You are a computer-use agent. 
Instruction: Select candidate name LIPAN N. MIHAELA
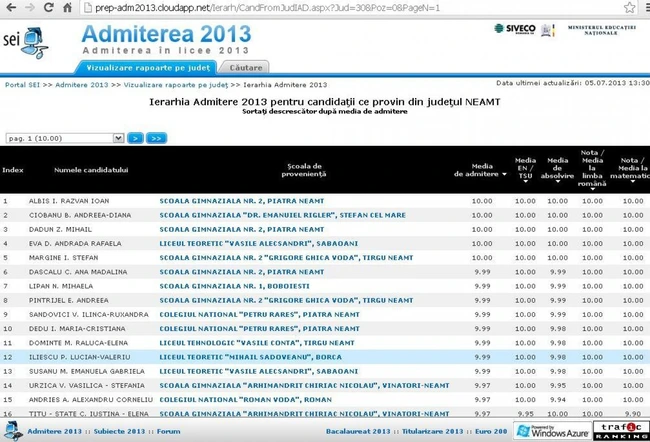[x=61, y=286]
